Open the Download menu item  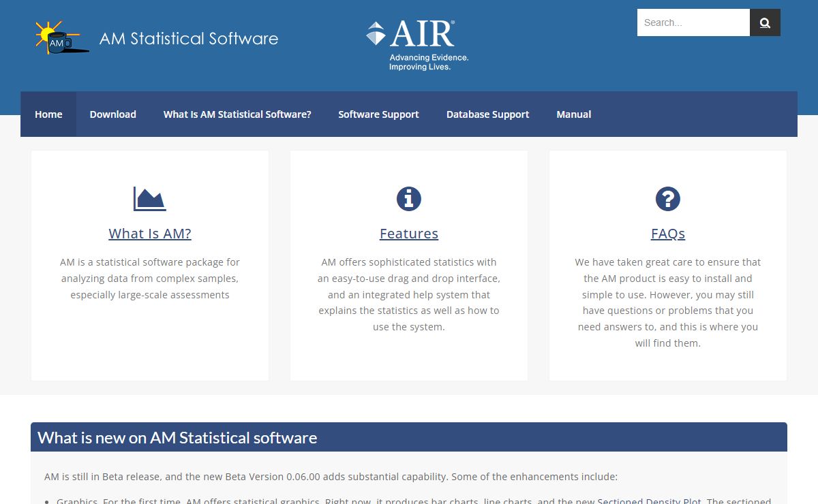tap(113, 114)
